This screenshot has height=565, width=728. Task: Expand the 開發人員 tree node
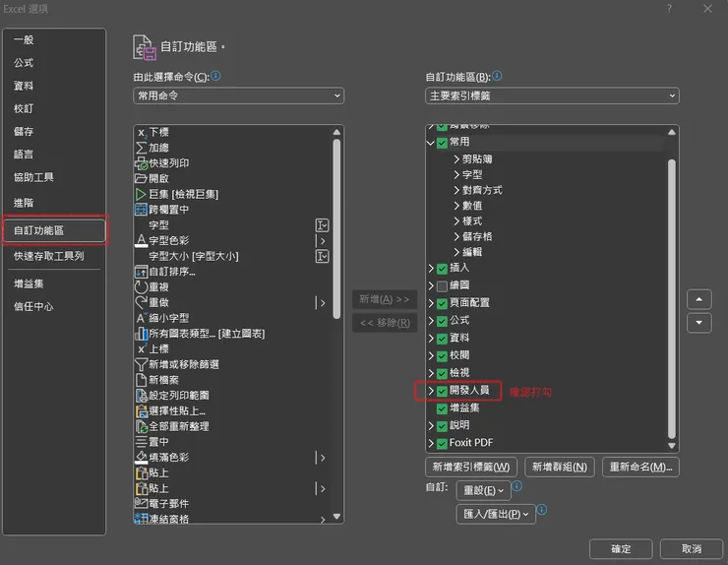[x=430, y=391]
